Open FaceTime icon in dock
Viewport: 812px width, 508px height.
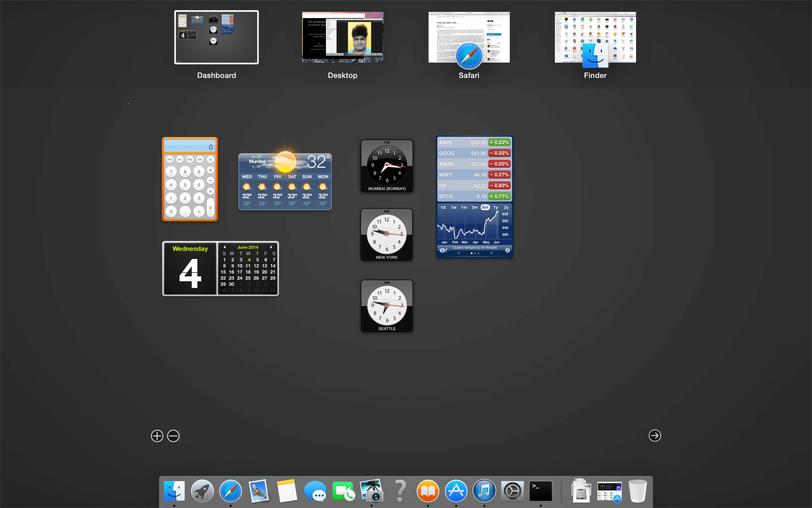click(x=343, y=491)
